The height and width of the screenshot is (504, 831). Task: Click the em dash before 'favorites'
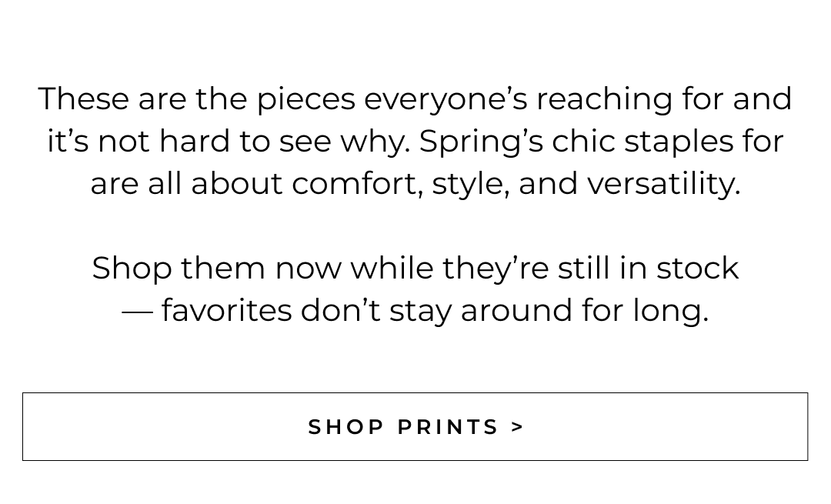(137, 311)
